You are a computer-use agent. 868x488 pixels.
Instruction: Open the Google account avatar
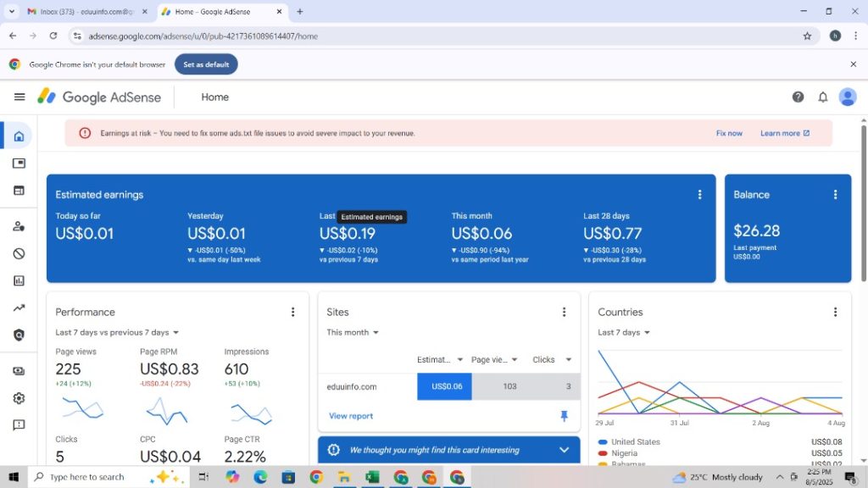click(847, 97)
